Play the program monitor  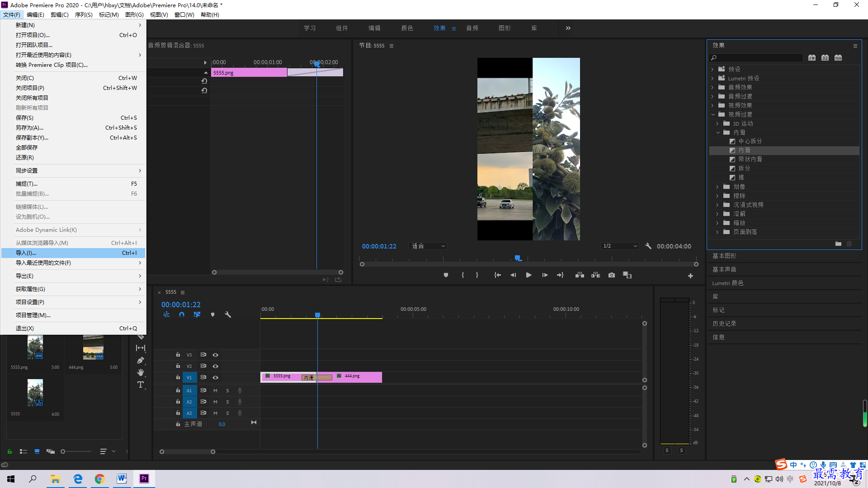(x=528, y=275)
